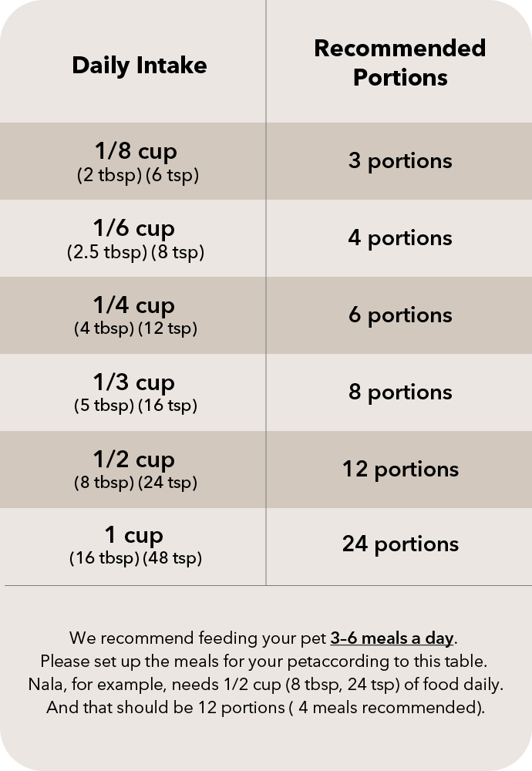Click the Daily Intake column header
Viewport: 532px width, 771px height.
coord(139,66)
